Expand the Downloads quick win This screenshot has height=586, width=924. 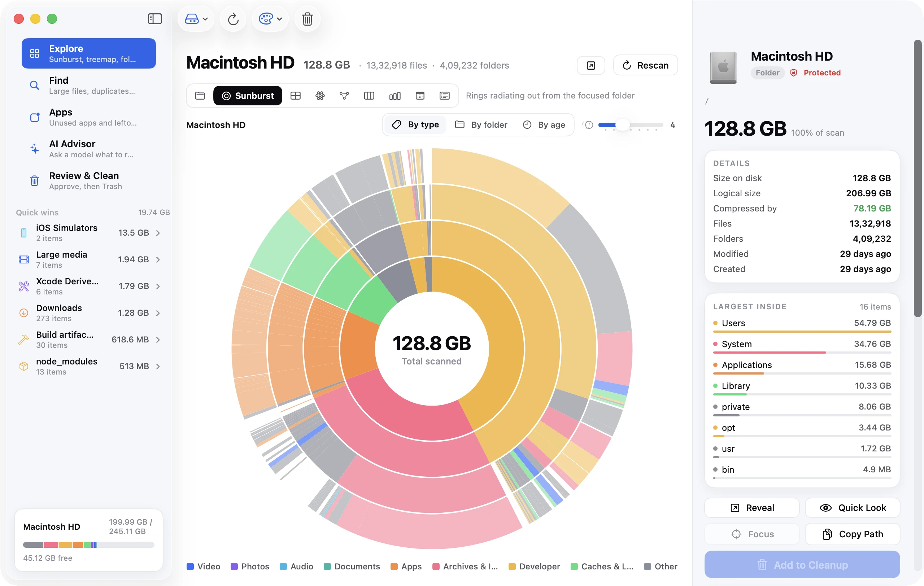89,313
